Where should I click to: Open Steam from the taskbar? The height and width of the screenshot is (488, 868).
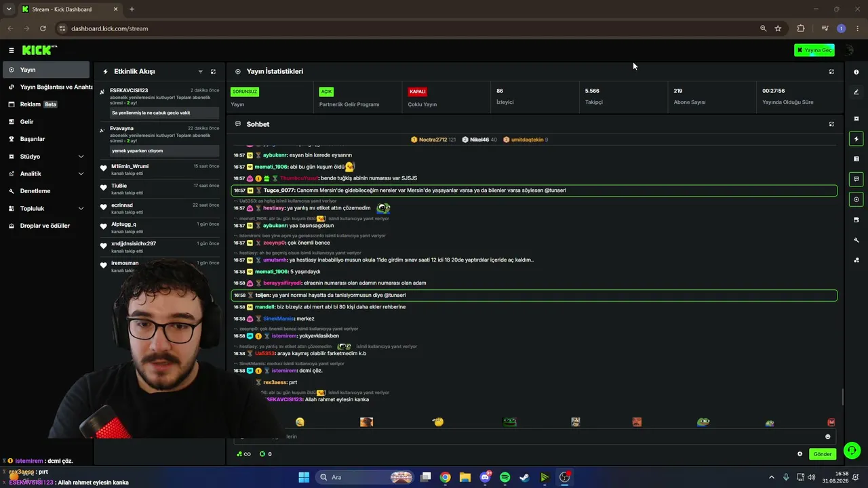pos(525,477)
